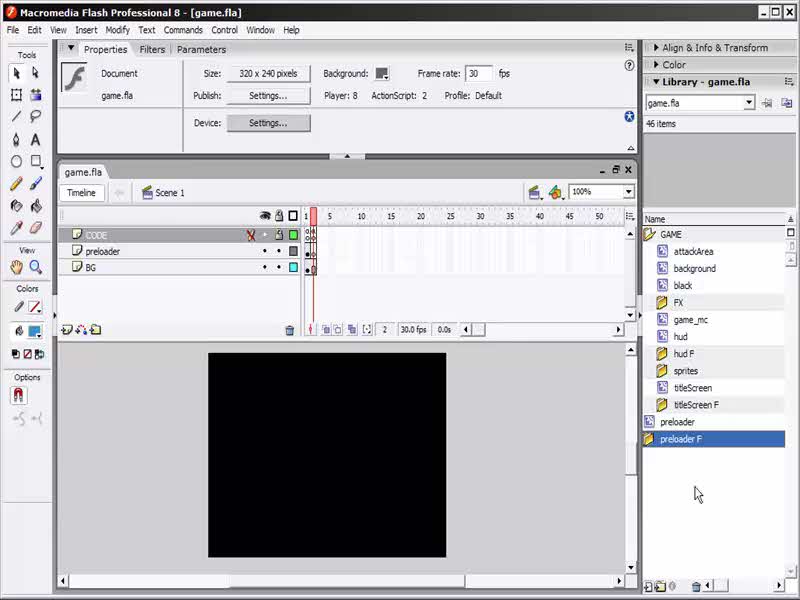Open the Background color swatch
800x600 pixels.
click(382, 74)
